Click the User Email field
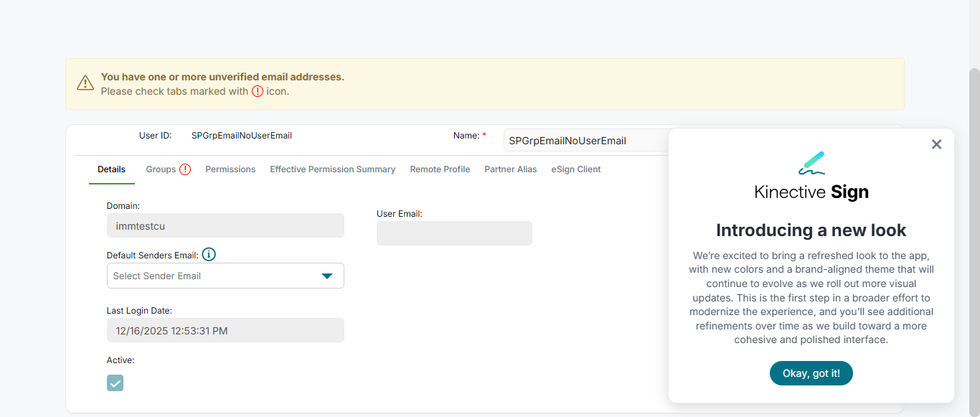Viewport: 980px width, 417px height. point(454,233)
